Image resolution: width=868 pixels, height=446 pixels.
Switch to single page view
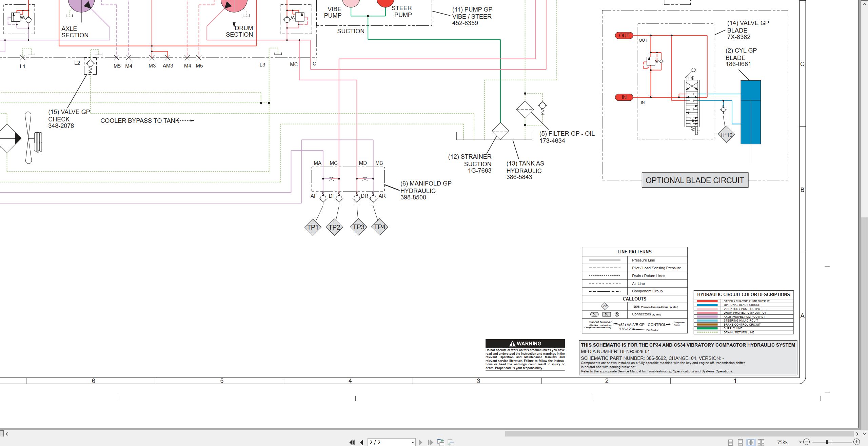(x=730, y=442)
